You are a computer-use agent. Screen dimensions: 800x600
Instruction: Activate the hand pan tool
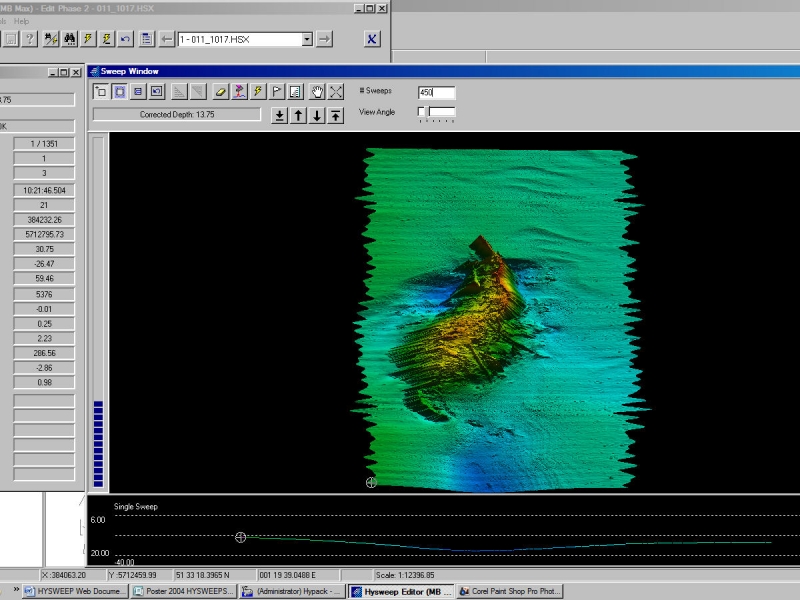[x=317, y=91]
